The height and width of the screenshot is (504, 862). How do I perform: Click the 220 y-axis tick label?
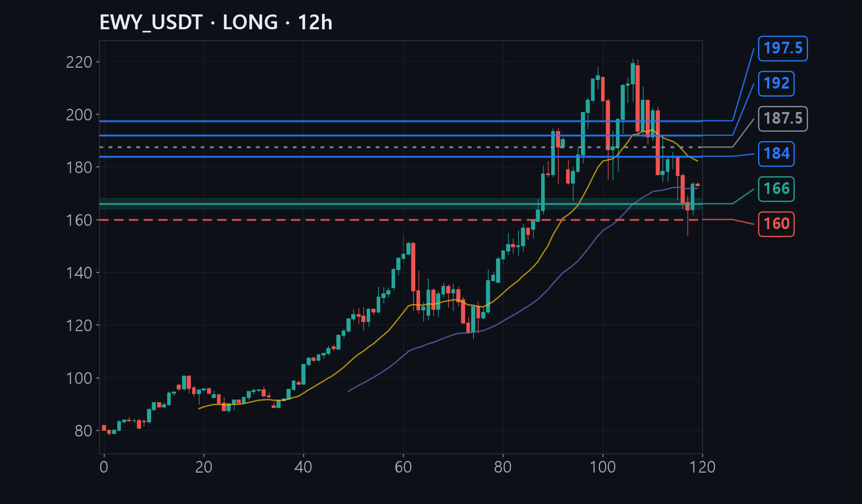pos(79,62)
